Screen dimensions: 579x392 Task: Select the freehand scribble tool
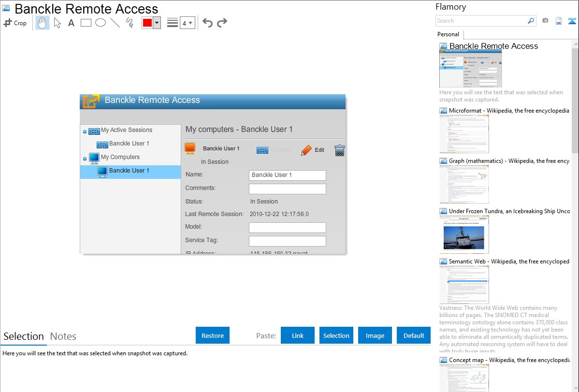coord(130,23)
